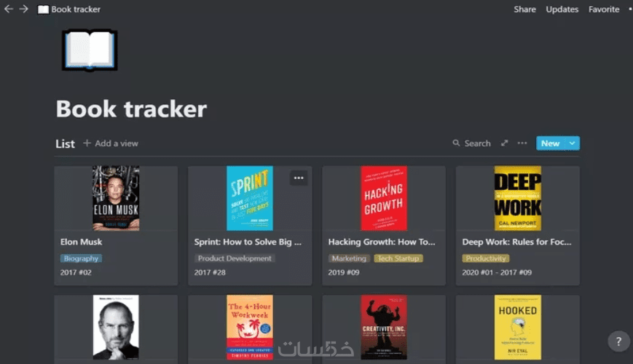The image size is (633, 364).
Task: Open The 4-Hour Workweek book cover
Action: (250, 328)
